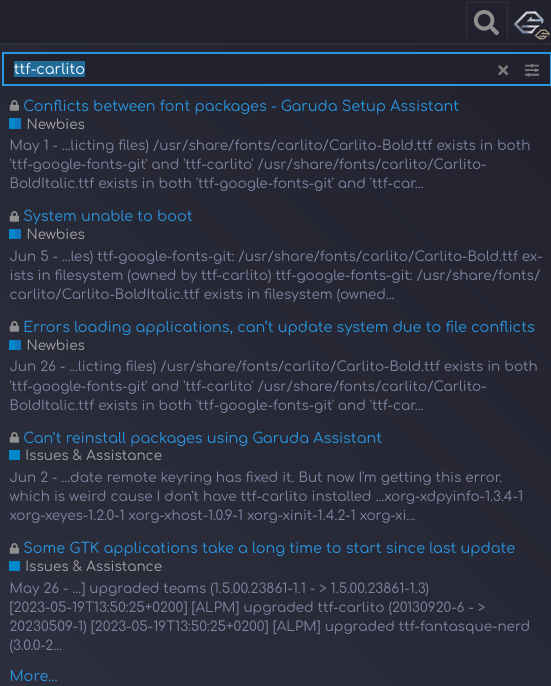The width and height of the screenshot is (551, 686).
Task: Click the May 1 result excerpt text
Action: pyautogui.click(x=270, y=164)
